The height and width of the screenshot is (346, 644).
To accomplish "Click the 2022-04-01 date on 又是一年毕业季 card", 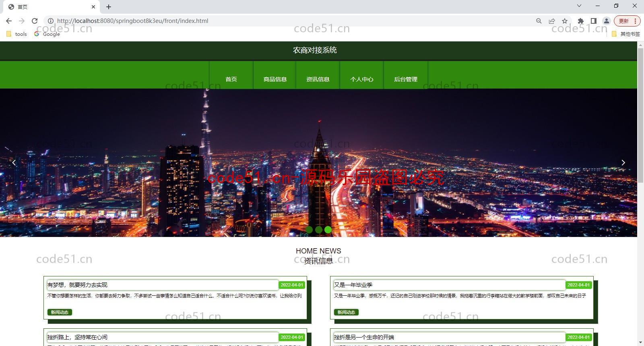I will pos(578,285).
